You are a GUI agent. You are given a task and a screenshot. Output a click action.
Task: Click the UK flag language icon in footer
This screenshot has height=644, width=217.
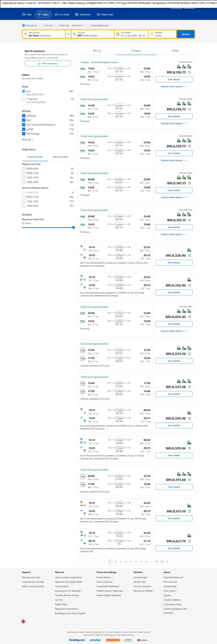coord(23,621)
